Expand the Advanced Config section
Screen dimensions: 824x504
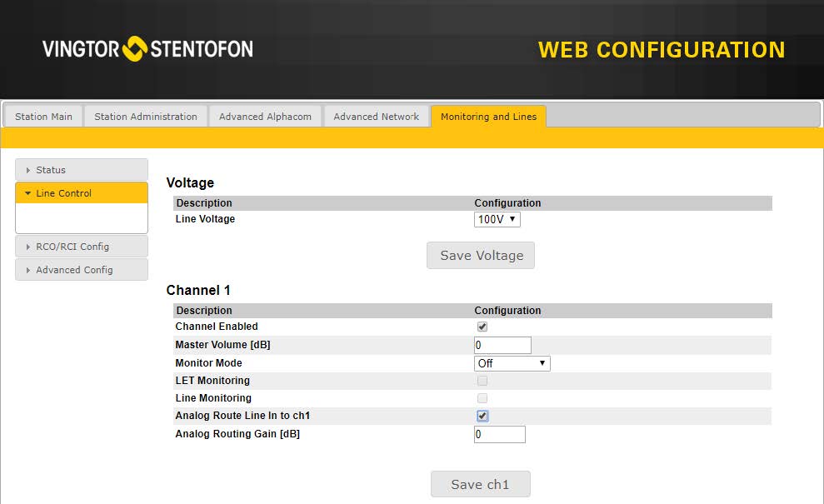[x=81, y=270]
